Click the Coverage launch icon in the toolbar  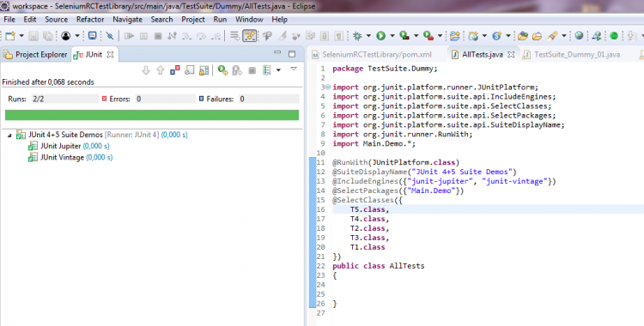click(404, 36)
